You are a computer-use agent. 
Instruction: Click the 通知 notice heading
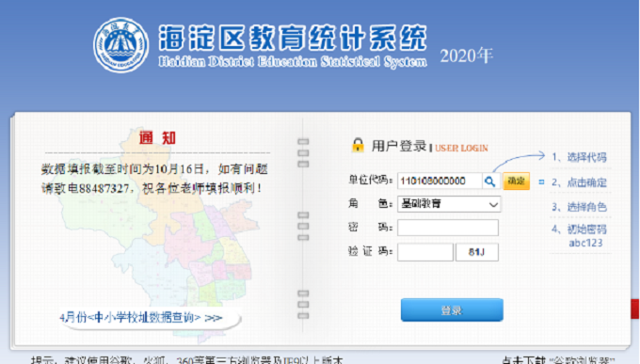tap(157, 138)
